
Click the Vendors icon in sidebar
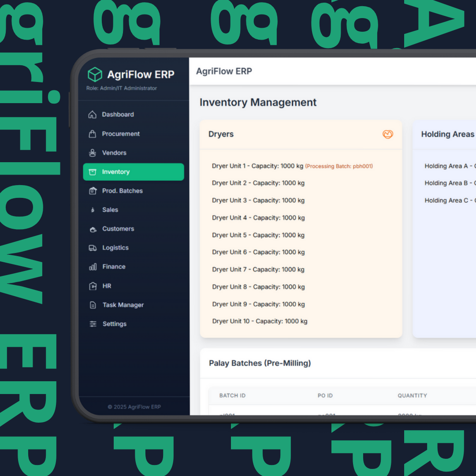point(93,153)
